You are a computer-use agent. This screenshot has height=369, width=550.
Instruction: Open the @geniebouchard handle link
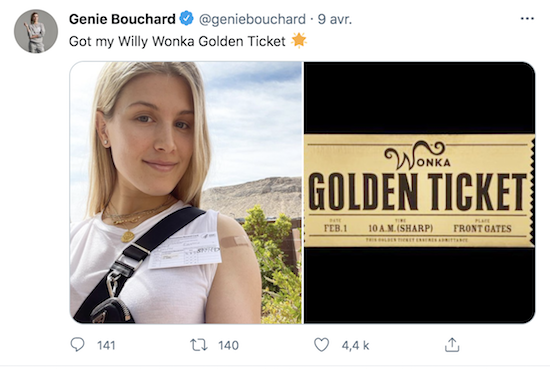coord(252,19)
